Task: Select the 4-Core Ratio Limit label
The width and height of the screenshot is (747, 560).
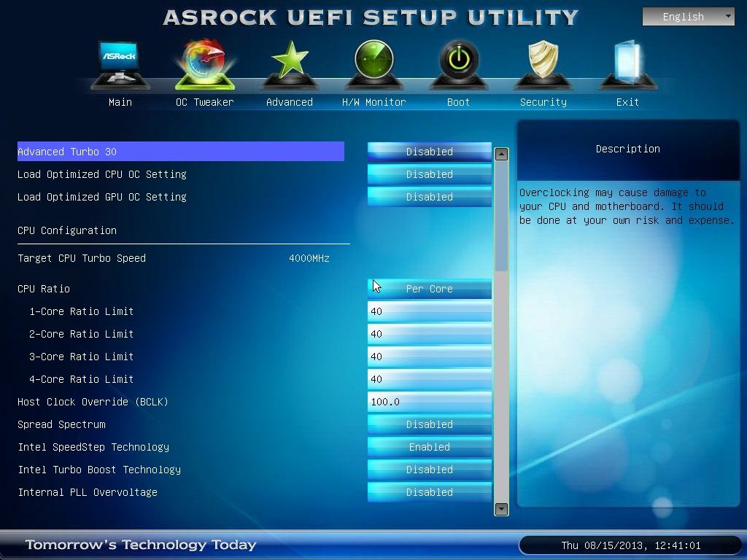Action: pyautogui.click(x=82, y=379)
